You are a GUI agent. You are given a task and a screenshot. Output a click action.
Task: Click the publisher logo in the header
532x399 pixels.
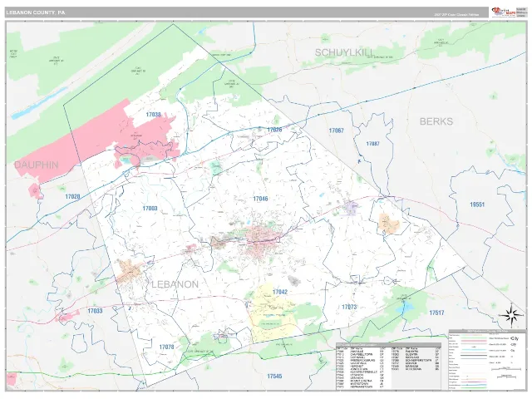(x=504, y=12)
